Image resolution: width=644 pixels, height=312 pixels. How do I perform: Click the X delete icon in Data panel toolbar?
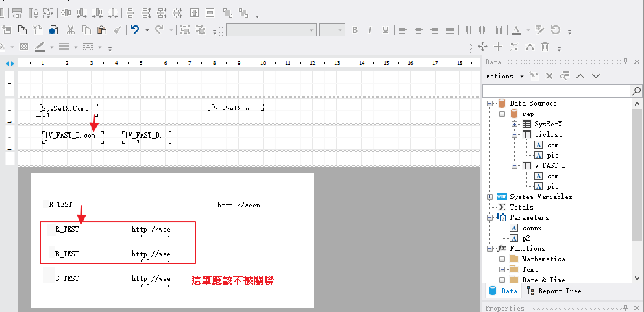[549, 76]
